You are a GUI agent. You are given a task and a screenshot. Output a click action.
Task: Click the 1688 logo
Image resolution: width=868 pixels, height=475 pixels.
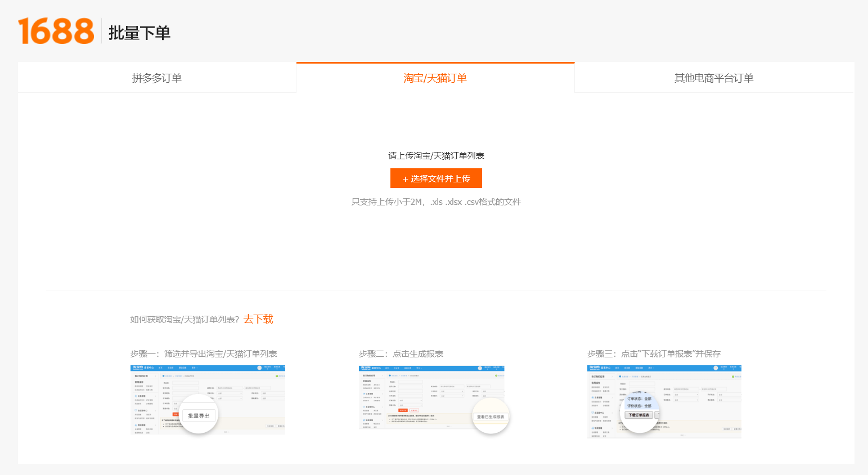point(56,31)
